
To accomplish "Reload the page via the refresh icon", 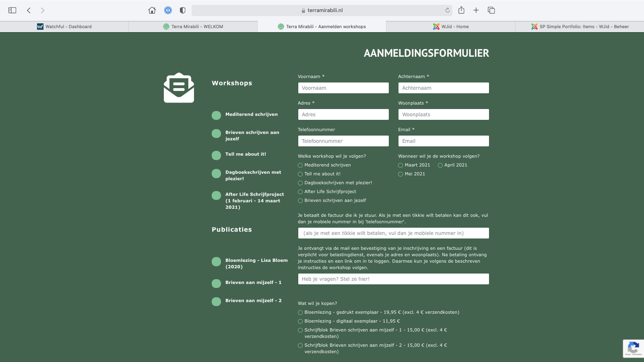I will pos(447,10).
